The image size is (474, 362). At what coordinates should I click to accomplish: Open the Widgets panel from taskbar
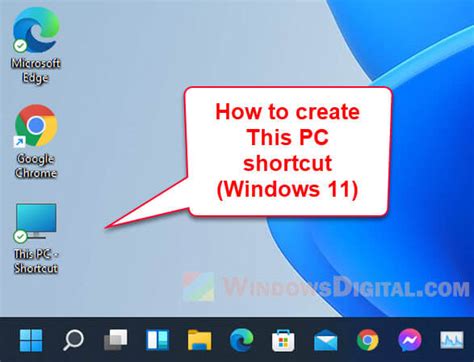[x=157, y=340]
